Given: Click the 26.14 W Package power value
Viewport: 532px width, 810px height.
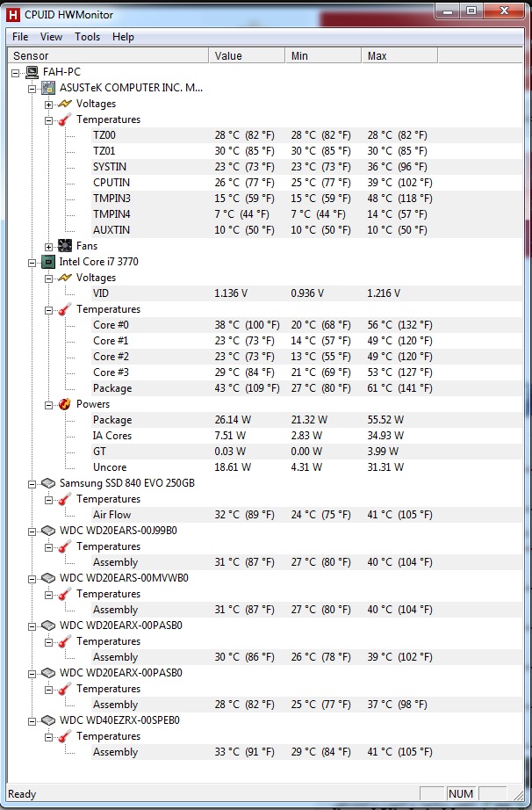Looking at the screenshot, I should 233,420.
